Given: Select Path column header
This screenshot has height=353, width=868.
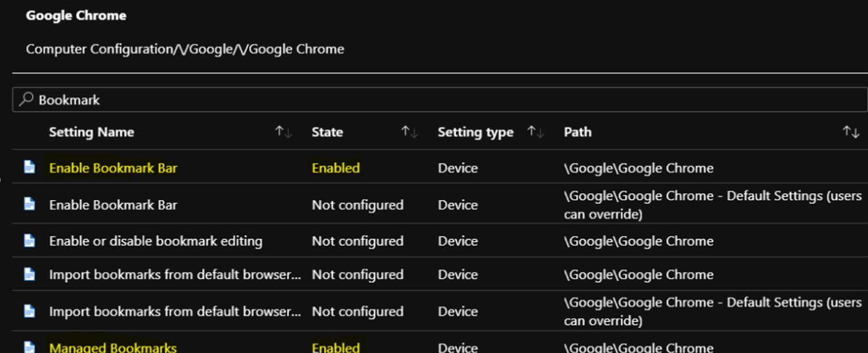Looking at the screenshot, I should (x=578, y=132).
